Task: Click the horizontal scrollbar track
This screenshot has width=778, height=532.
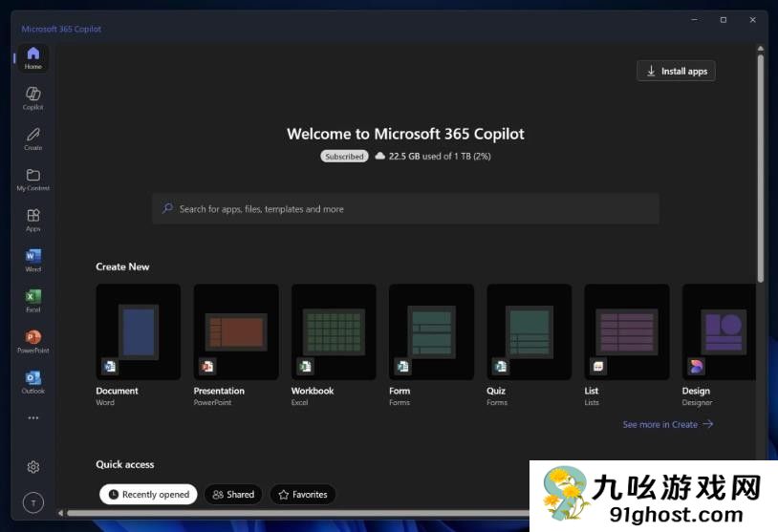Action: (297, 513)
